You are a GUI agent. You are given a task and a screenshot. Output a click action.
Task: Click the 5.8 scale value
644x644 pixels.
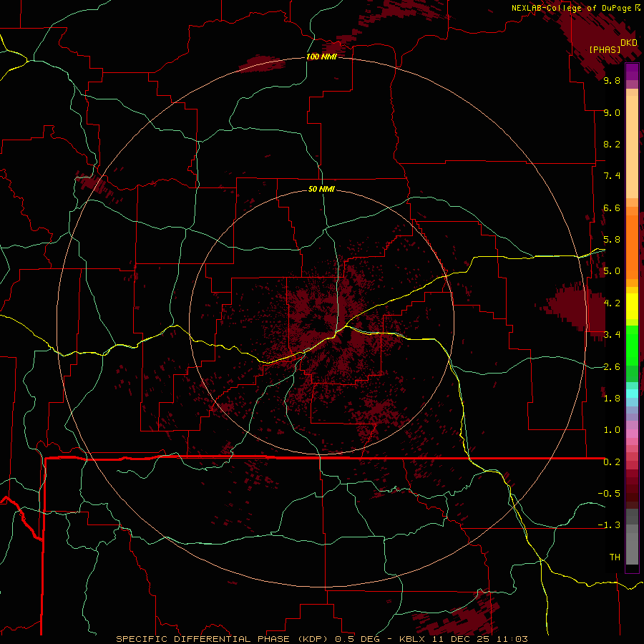pos(612,240)
